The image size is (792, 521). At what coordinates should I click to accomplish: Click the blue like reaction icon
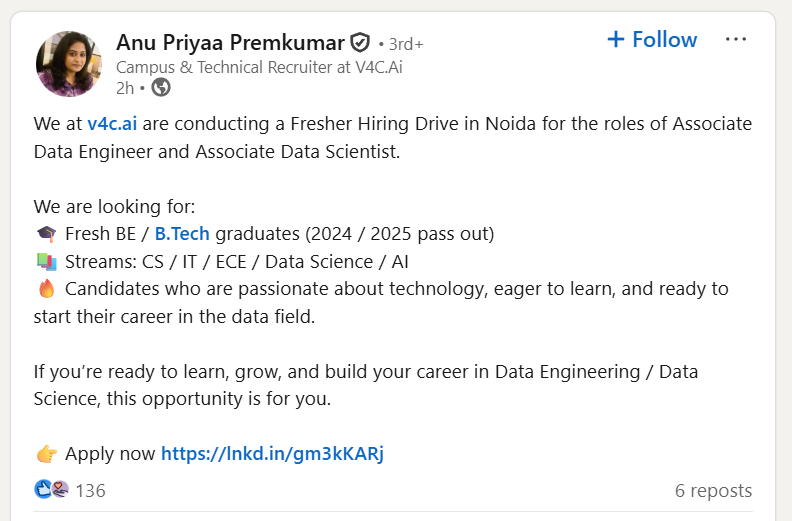coord(43,490)
